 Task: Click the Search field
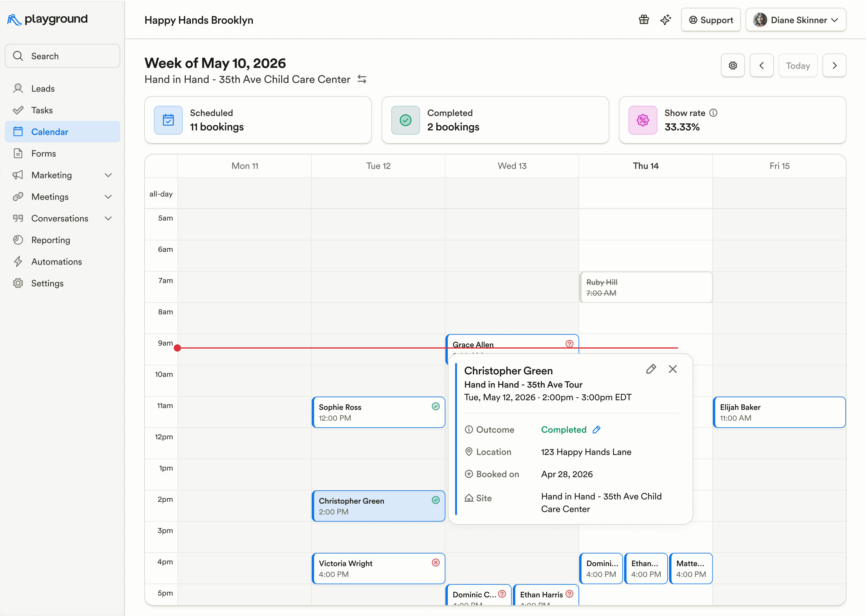[x=63, y=56]
